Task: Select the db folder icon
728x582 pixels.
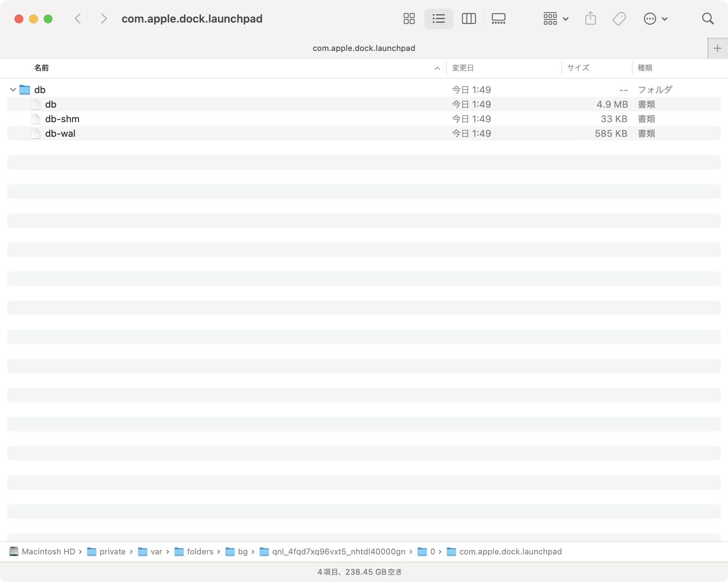Action: click(25, 89)
